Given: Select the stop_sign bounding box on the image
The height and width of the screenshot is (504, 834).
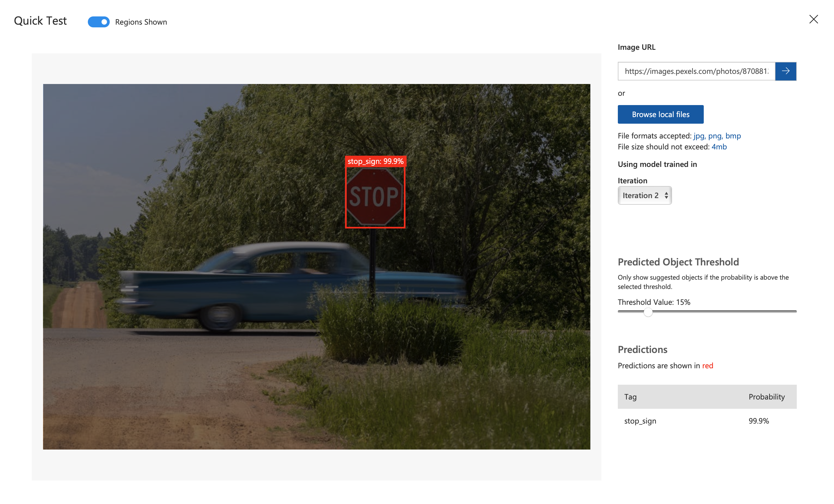Looking at the screenshot, I should 375,197.
